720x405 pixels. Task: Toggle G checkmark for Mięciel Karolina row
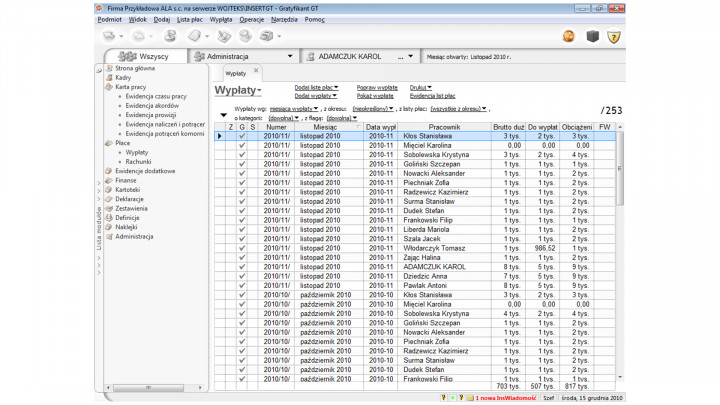click(x=241, y=145)
